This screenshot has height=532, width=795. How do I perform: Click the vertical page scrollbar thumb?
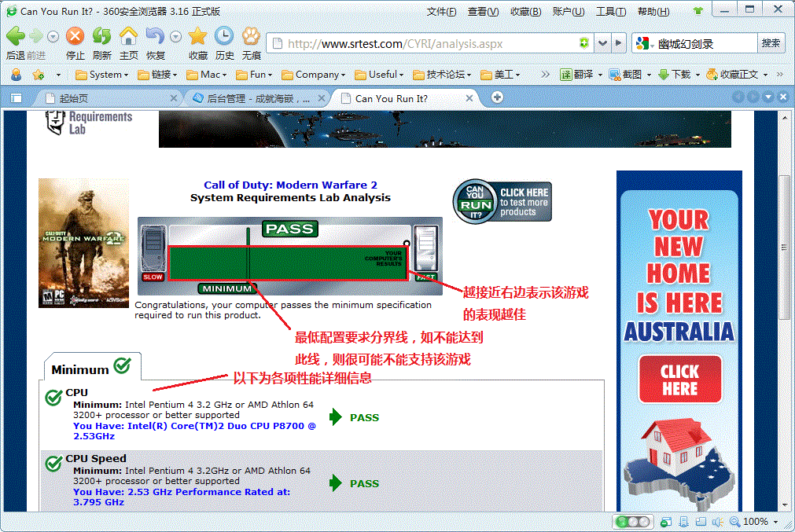(784, 247)
